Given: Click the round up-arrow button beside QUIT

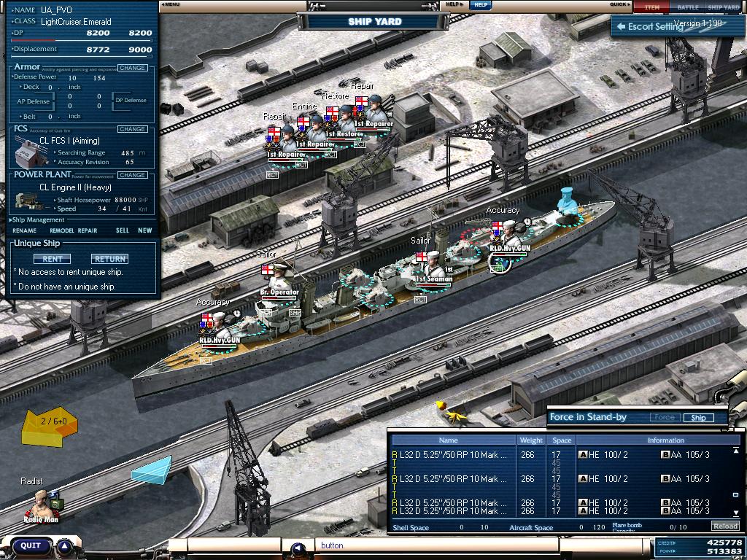Looking at the screenshot, I should click(x=65, y=545).
